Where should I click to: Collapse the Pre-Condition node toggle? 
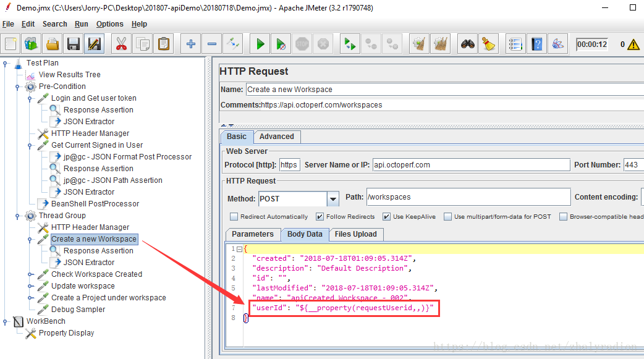pyautogui.click(x=18, y=87)
